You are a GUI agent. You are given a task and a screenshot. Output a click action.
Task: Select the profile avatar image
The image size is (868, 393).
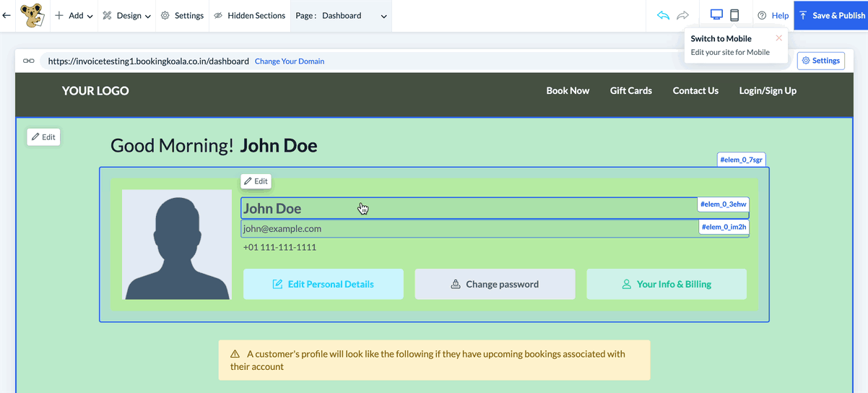click(177, 244)
